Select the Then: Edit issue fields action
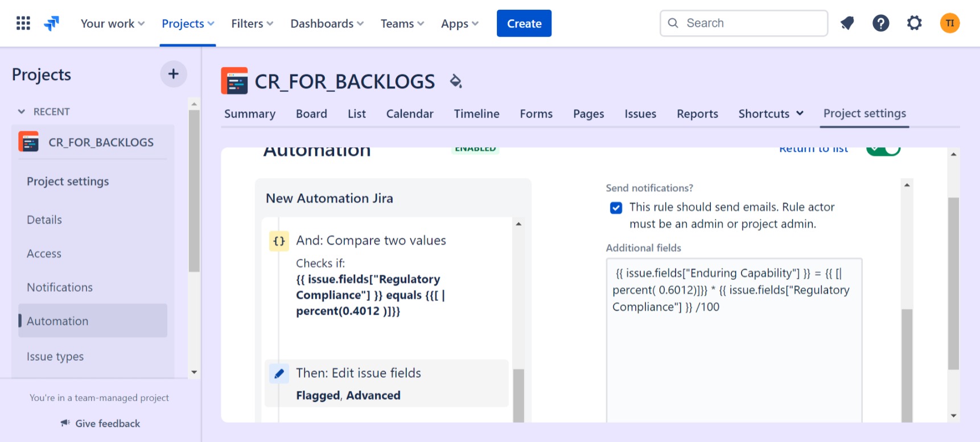 (387, 383)
